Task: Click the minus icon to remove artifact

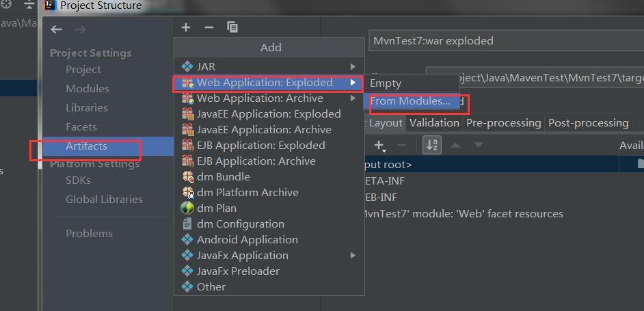Action: (x=209, y=27)
